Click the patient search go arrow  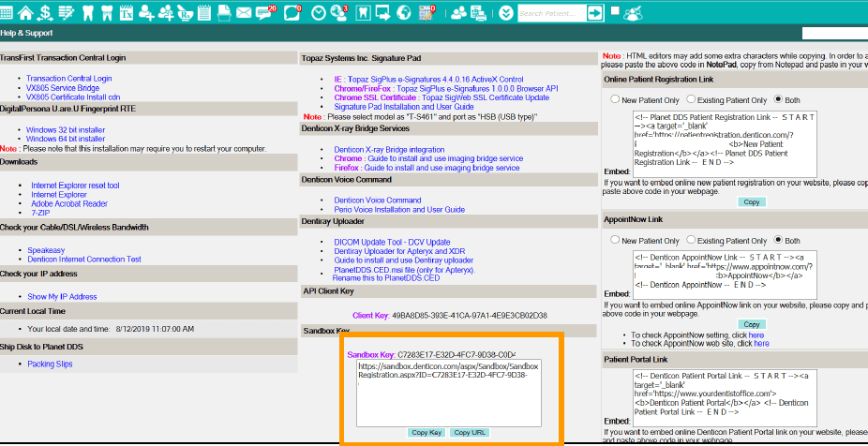[595, 13]
